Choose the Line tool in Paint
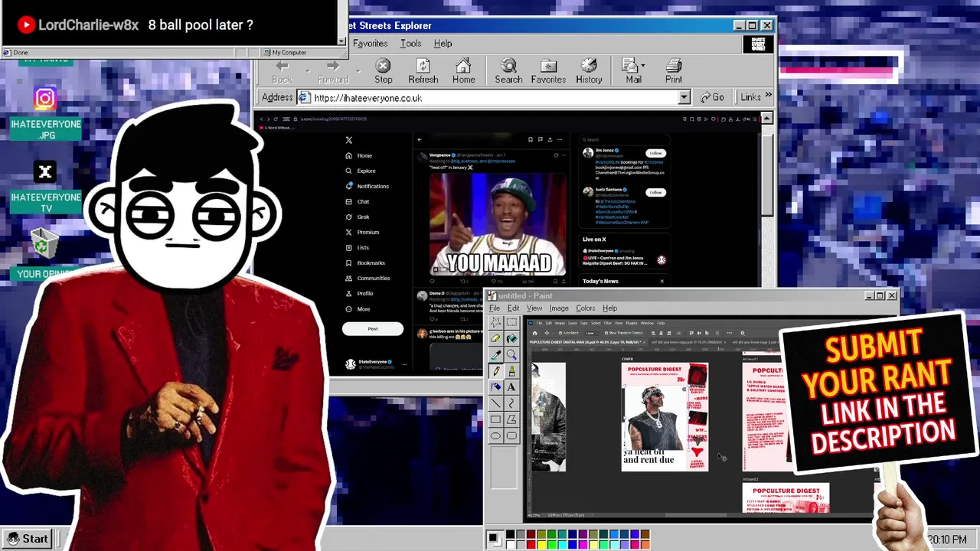This screenshot has width=980, height=551. point(495,403)
